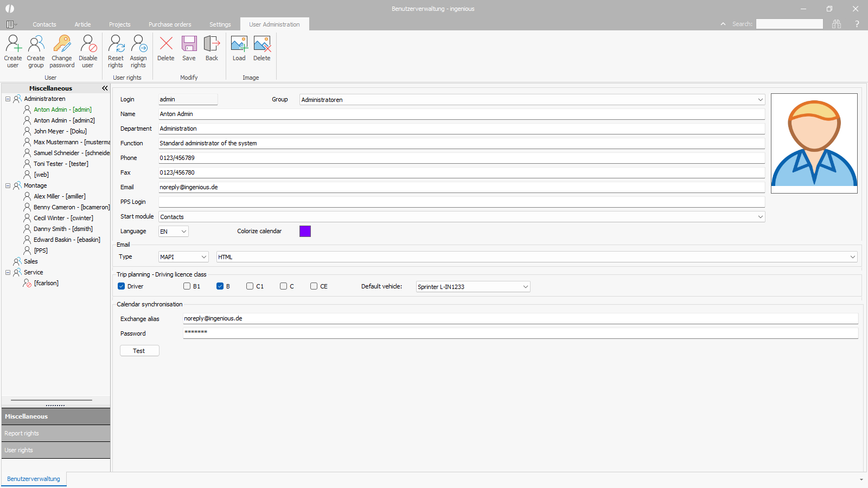Screen dimensions: 868x488
Task: Uncheck the Driver checkbox
Action: 122,286
